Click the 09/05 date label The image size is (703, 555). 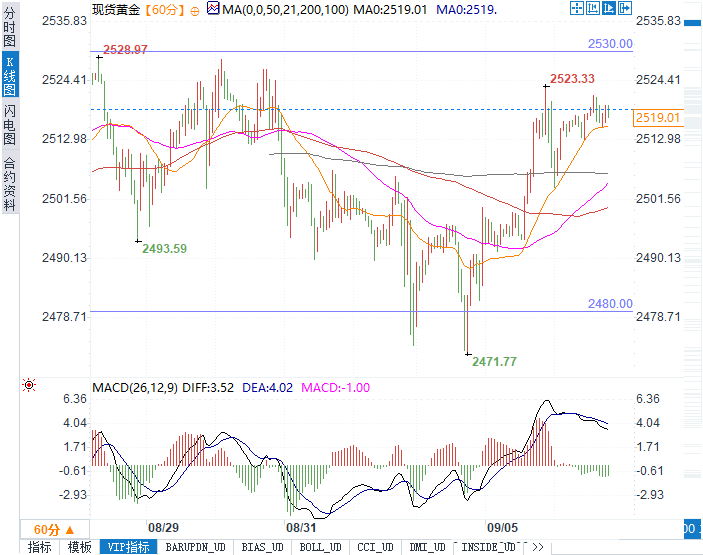pos(503,527)
